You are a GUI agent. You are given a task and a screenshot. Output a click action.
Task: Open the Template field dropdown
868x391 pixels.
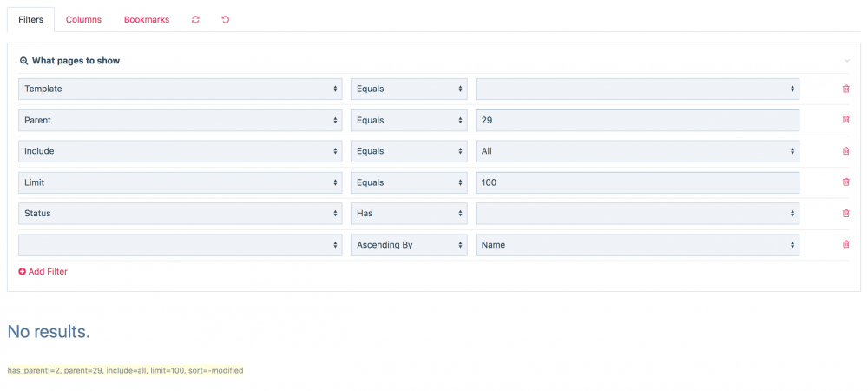[x=181, y=89]
